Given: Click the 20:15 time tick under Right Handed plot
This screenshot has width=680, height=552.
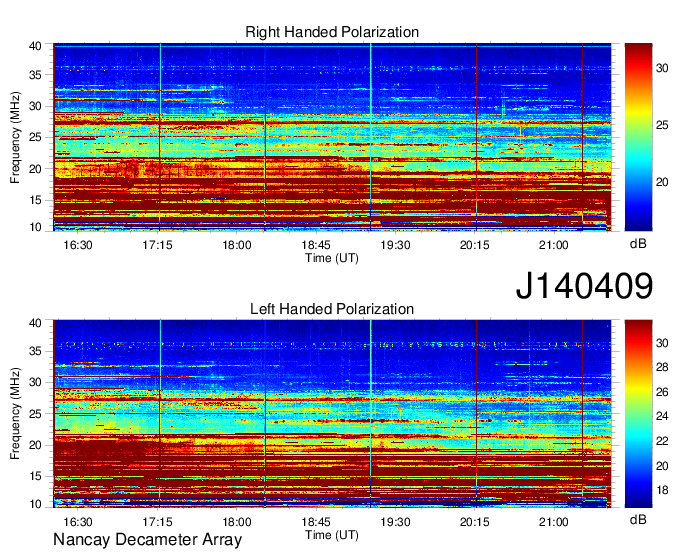Looking at the screenshot, I should 475,245.
